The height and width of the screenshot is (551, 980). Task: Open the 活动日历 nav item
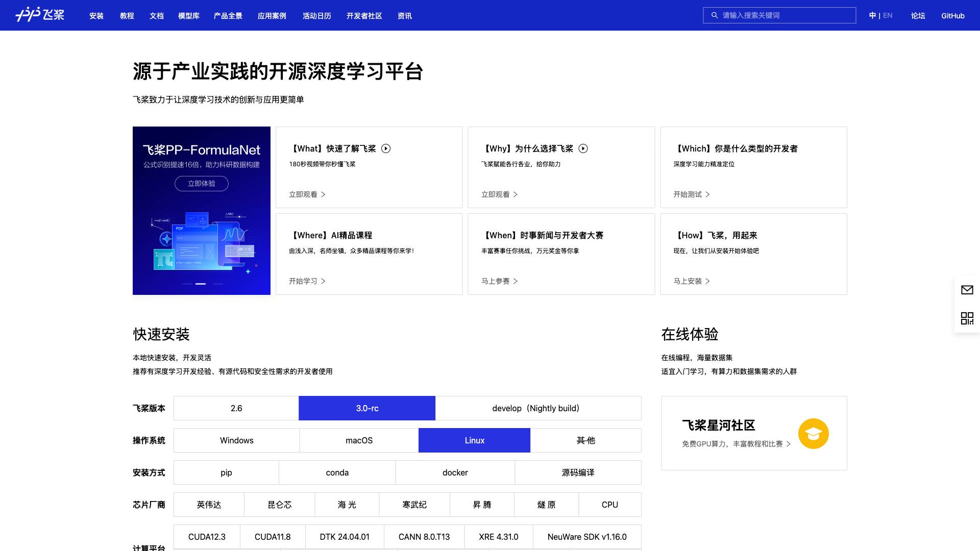point(317,16)
